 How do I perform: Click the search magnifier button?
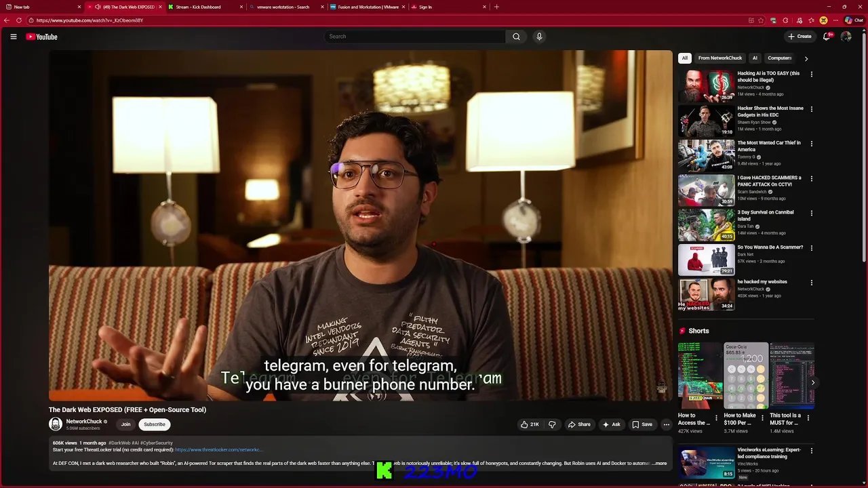click(516, 37)
